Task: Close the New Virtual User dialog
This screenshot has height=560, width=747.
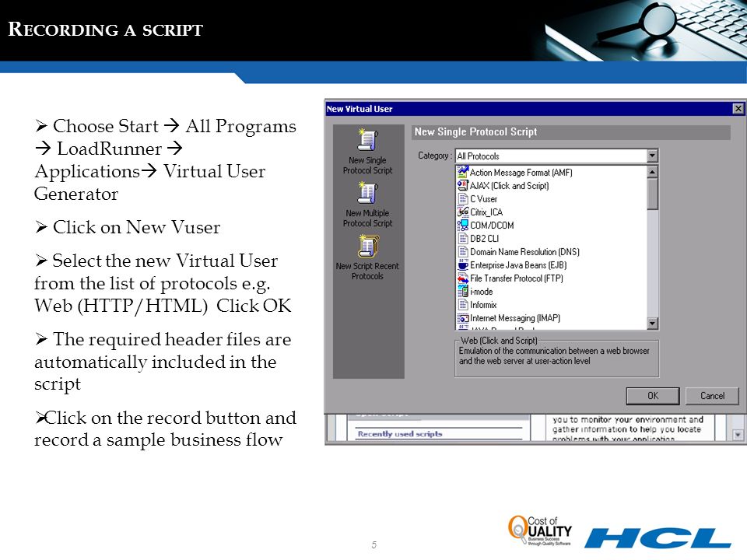Action: [x=738, y=109]
